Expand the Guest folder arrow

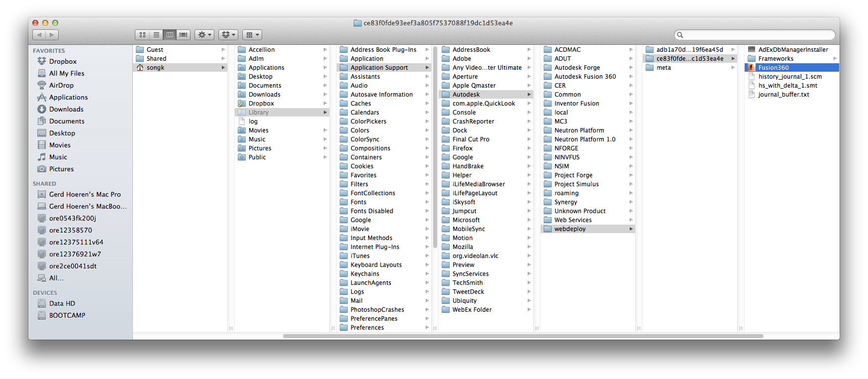pyautogui.click(x=223, y=50)
